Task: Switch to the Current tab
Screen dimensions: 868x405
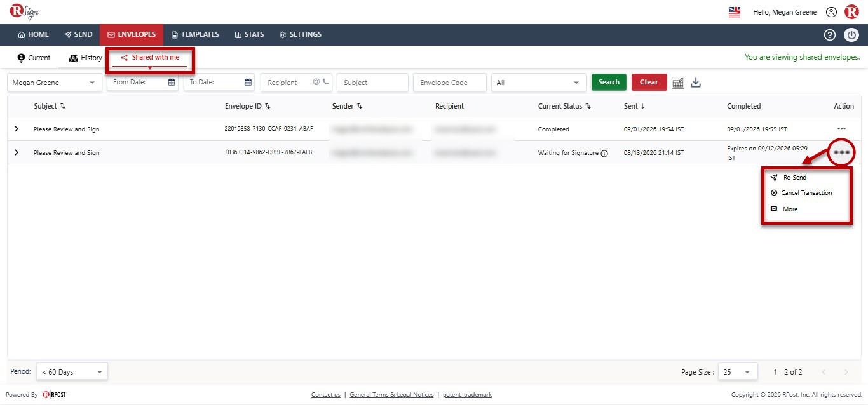Action: 34,58
